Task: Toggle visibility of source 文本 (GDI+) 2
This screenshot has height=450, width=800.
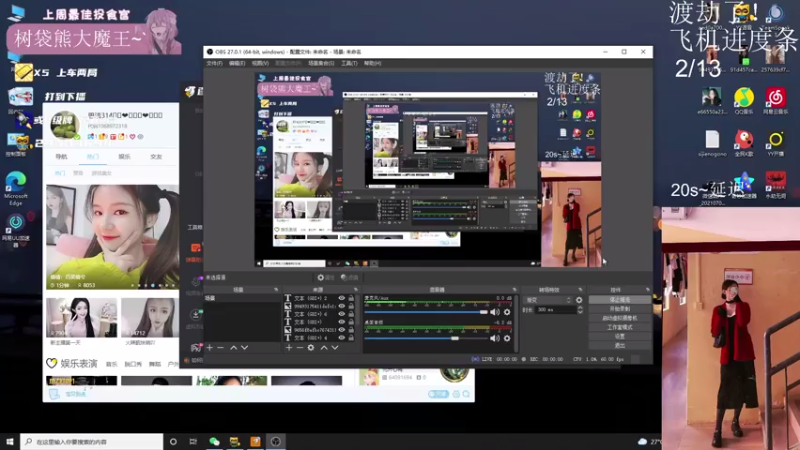Action: point(341,298)
